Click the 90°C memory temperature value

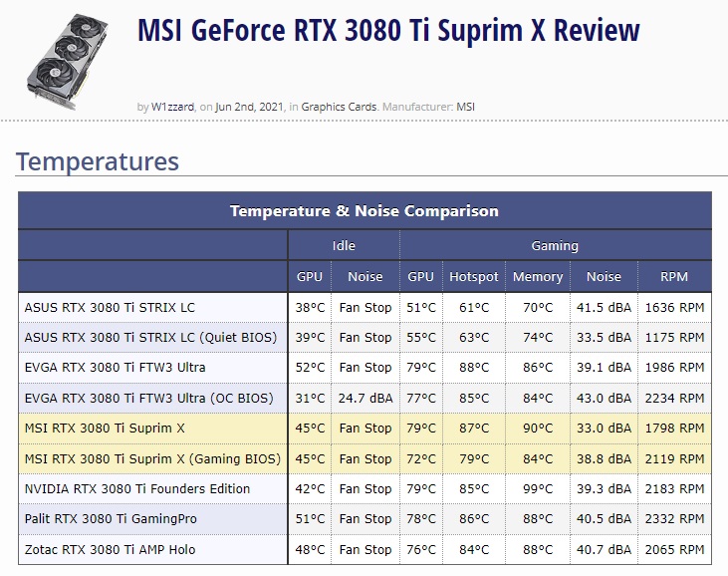tap(538, 428)
